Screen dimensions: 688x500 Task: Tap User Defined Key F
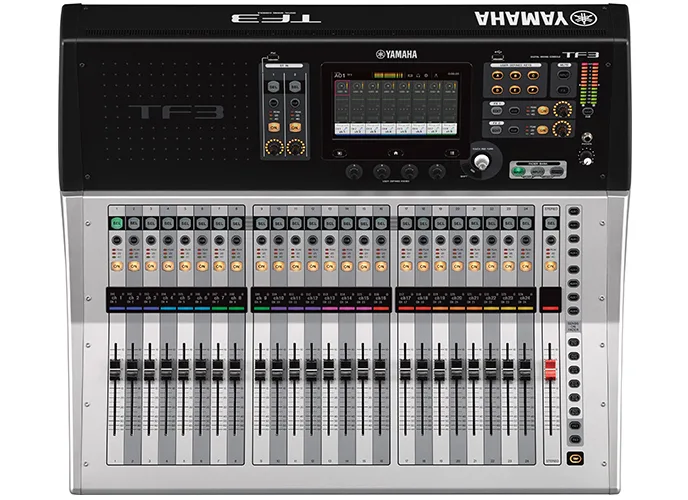pos(533,90)
